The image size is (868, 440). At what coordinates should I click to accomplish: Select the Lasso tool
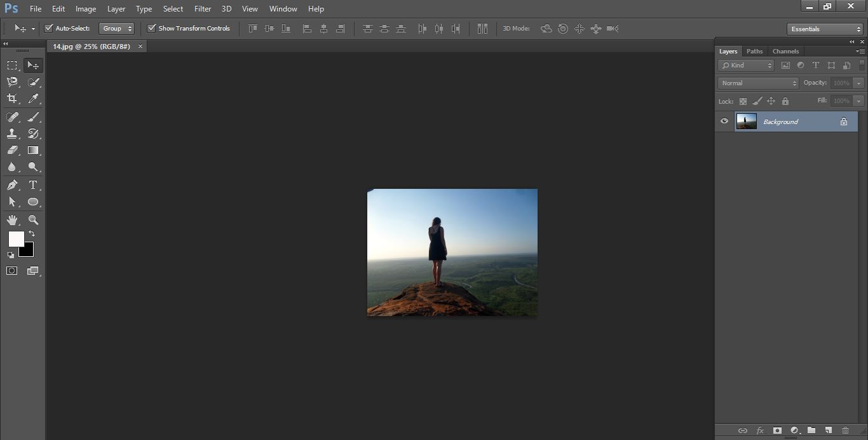(11, 81)
